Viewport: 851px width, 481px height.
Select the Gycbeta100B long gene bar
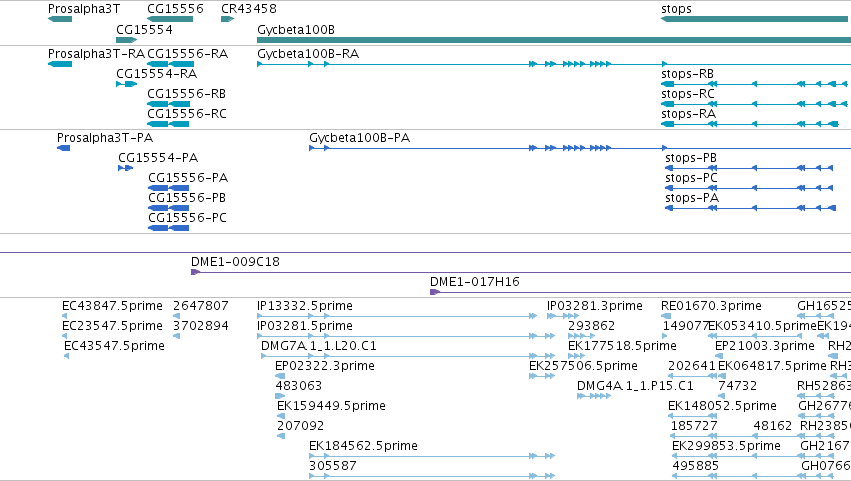[x=554, y=40]
